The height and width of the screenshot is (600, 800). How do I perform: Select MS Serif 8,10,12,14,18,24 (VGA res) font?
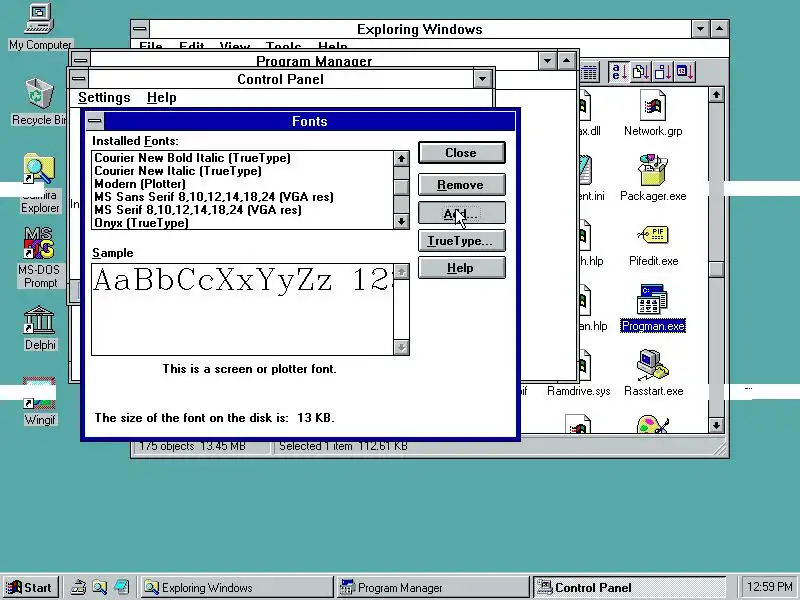pyautogui.click(x=242, y=210)
